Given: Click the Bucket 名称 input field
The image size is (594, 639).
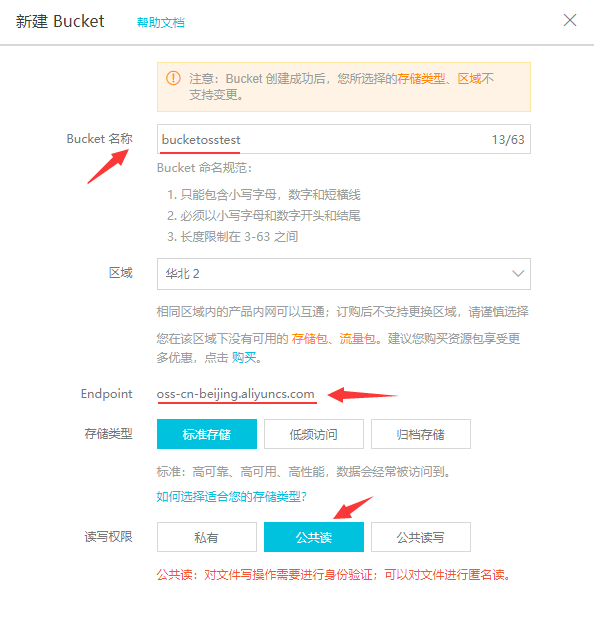Looking at the screenshot, I should click(x=343, y=139).
